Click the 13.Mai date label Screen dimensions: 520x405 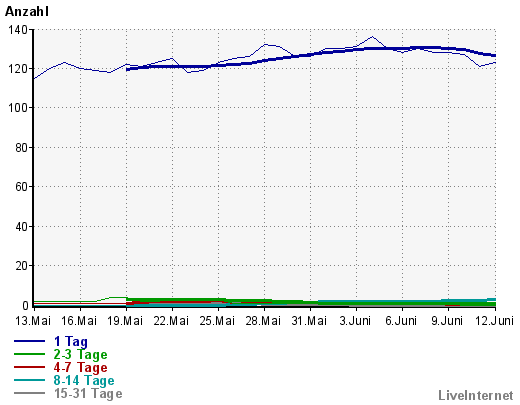(x=33, y=321)
